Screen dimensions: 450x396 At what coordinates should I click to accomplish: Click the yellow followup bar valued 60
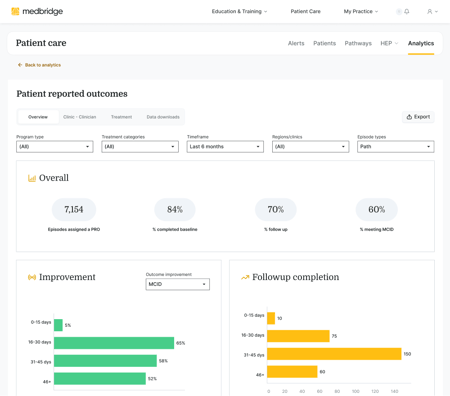pos(292,372)
